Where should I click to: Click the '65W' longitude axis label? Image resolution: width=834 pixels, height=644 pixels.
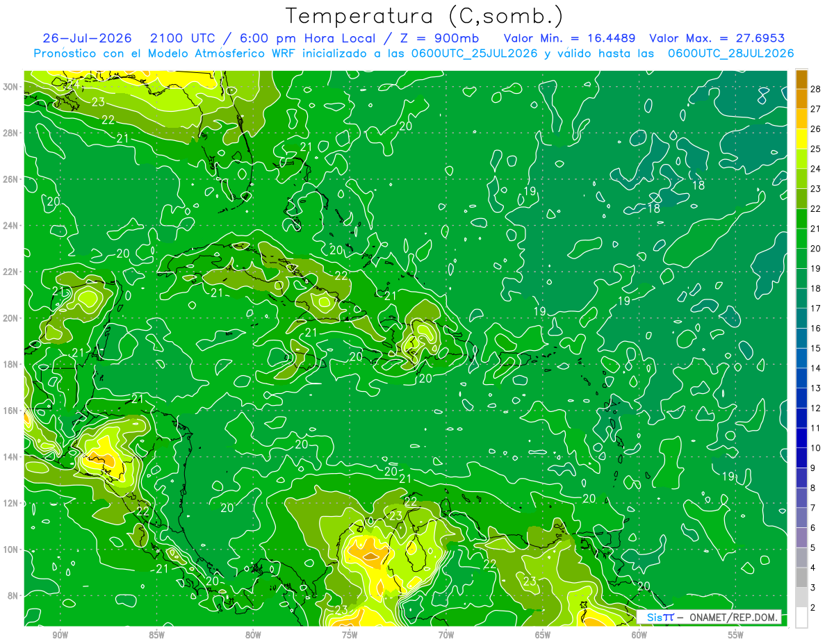[543, 635]
